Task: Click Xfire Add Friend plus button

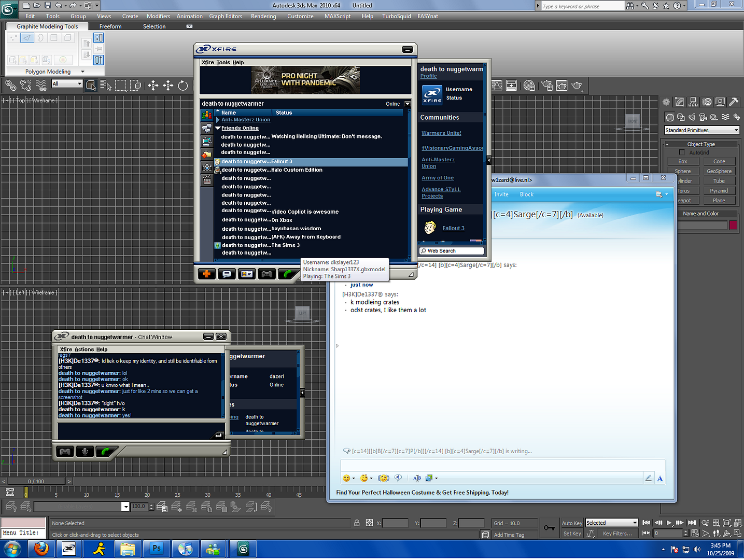Action: pos(206,274)
